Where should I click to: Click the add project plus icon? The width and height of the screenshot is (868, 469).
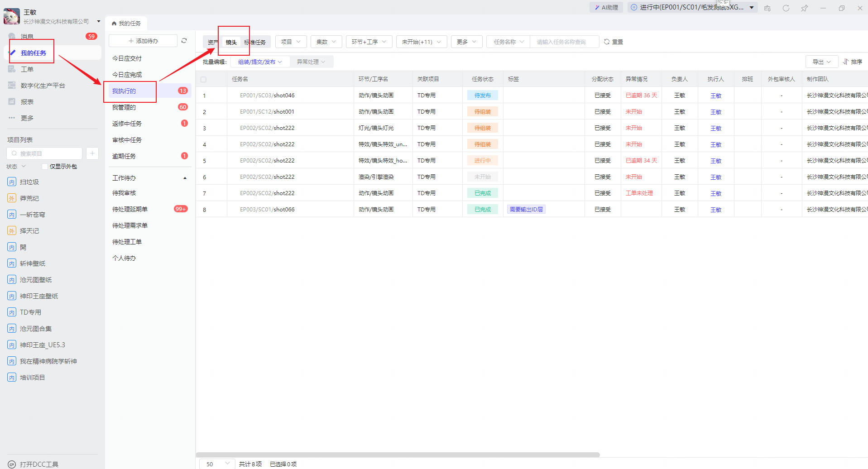(92, 153)
